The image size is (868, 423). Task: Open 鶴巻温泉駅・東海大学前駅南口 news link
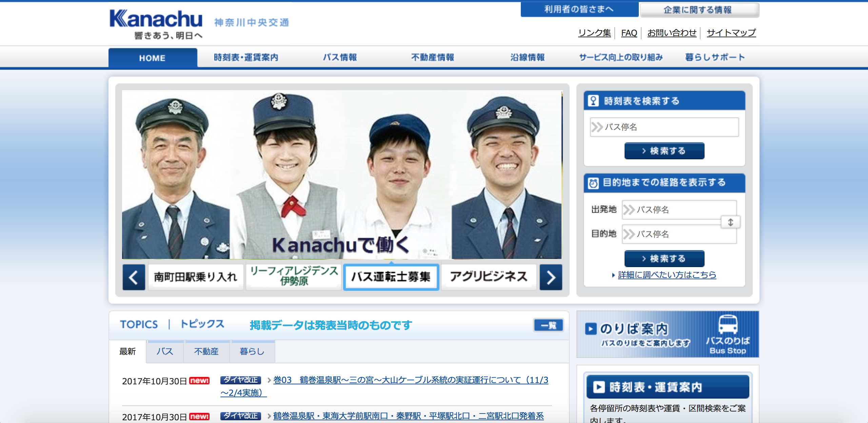click(x=408, y=416)
